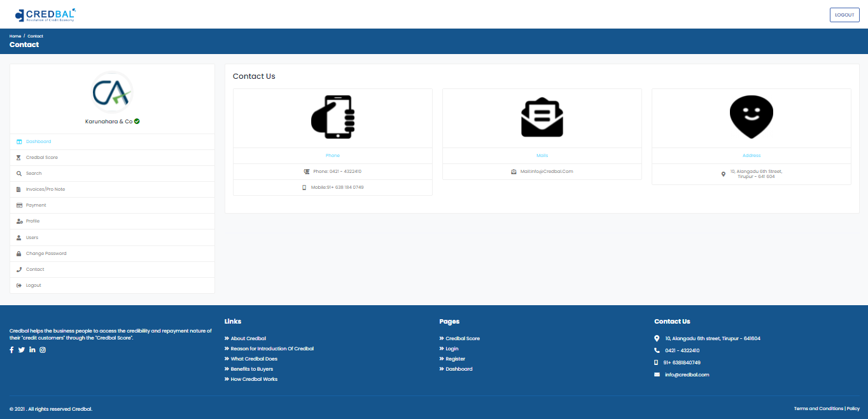The height and width of the screenshot is (419, 868).
Task: Choose Logout in the sidebar menu
Action: (112, 285)
